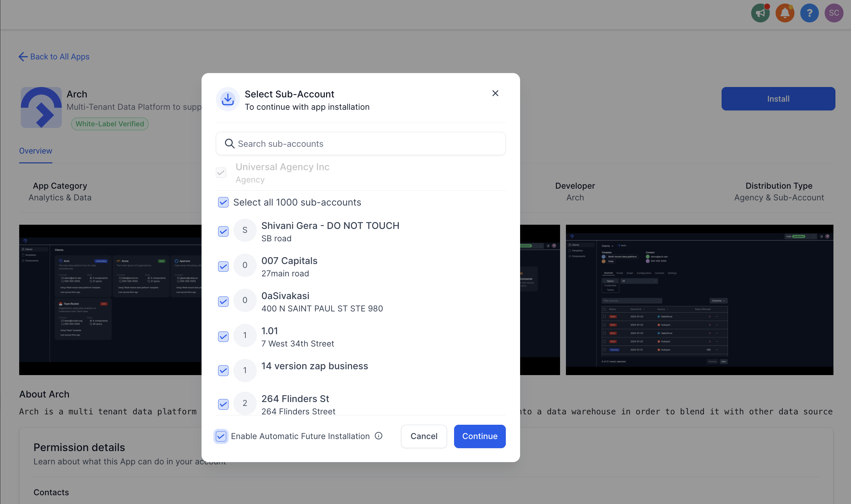Click the "Agency & Sub-Account" distribution value
The image size is (851, 504).
tap(779, 198)
